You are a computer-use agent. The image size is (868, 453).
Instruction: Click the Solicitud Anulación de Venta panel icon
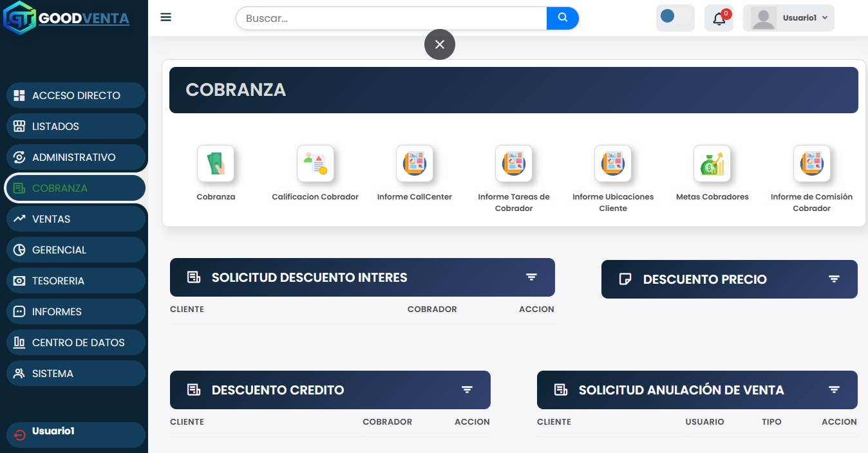[561, 390]
